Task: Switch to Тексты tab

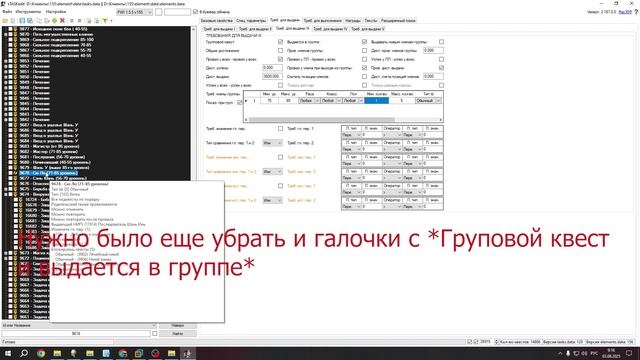Action: click(371, 20)
